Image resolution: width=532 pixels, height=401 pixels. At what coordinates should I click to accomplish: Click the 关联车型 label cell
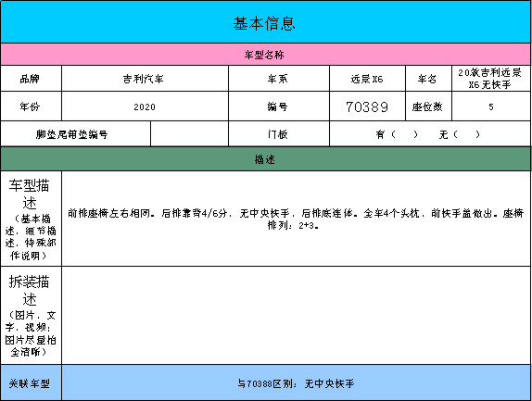coord(31,383)
